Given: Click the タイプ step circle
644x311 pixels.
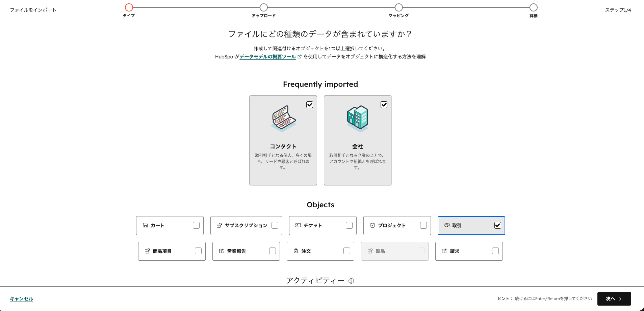Looking at the screenshot, I should pos(129,7).
